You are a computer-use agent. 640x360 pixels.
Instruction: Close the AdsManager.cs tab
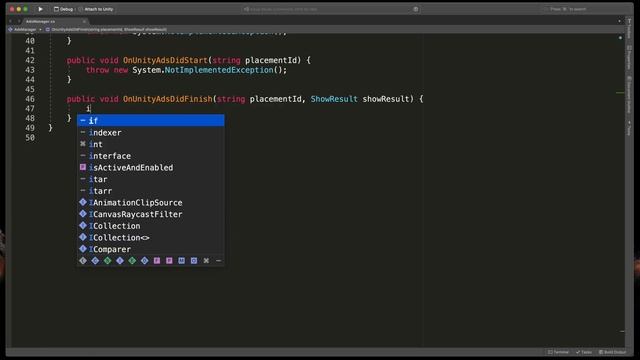(x=84, y=21)
